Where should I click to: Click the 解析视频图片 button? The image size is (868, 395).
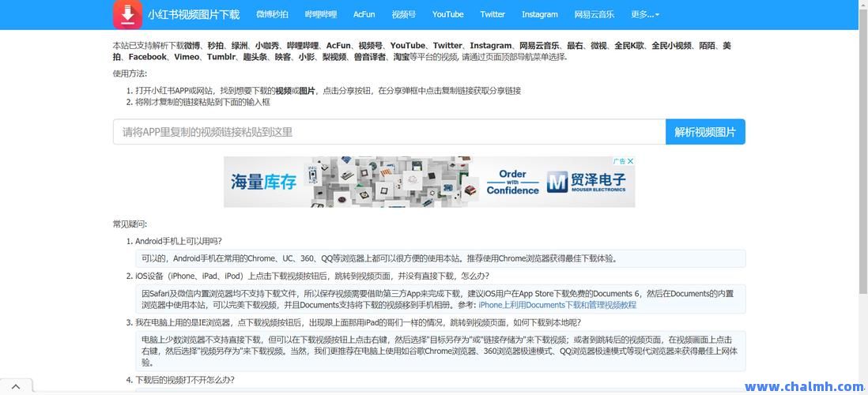tap(705, 132)
